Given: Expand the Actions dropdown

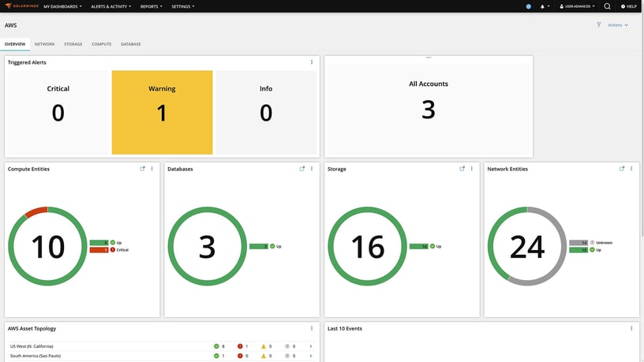Looking at the screenshot, I should click(x=618, y=25).
